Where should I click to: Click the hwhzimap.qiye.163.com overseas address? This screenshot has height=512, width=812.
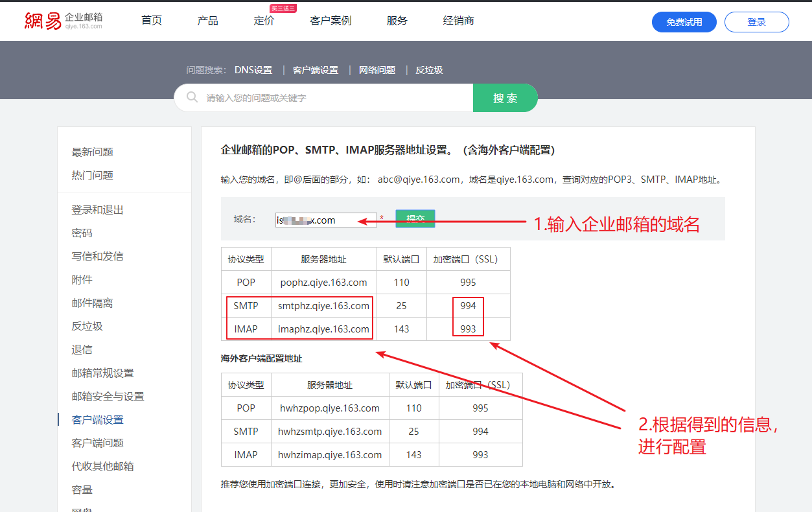pyautogui.click(x=330, y=455)
